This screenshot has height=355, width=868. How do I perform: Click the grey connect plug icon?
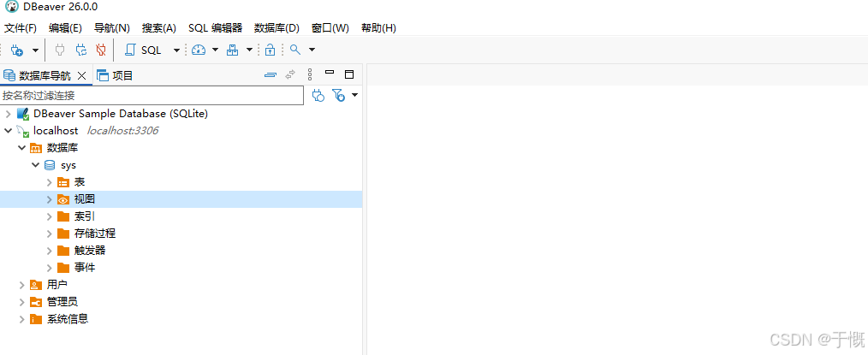[60, 50]
